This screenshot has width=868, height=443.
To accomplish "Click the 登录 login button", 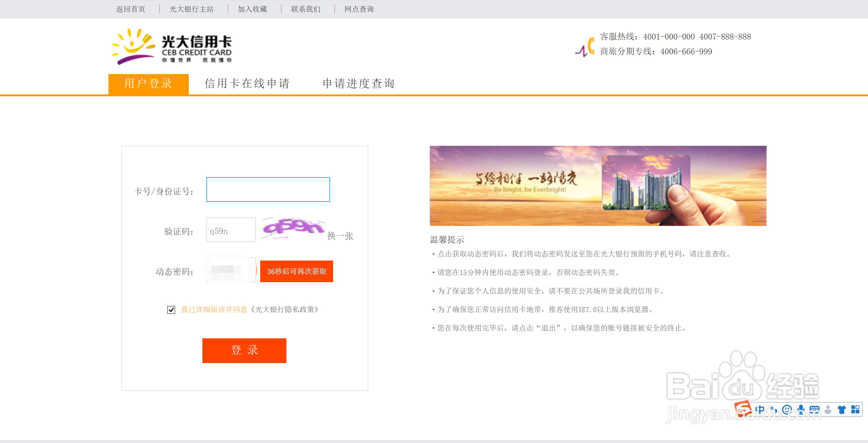I will tap(244, 350).
